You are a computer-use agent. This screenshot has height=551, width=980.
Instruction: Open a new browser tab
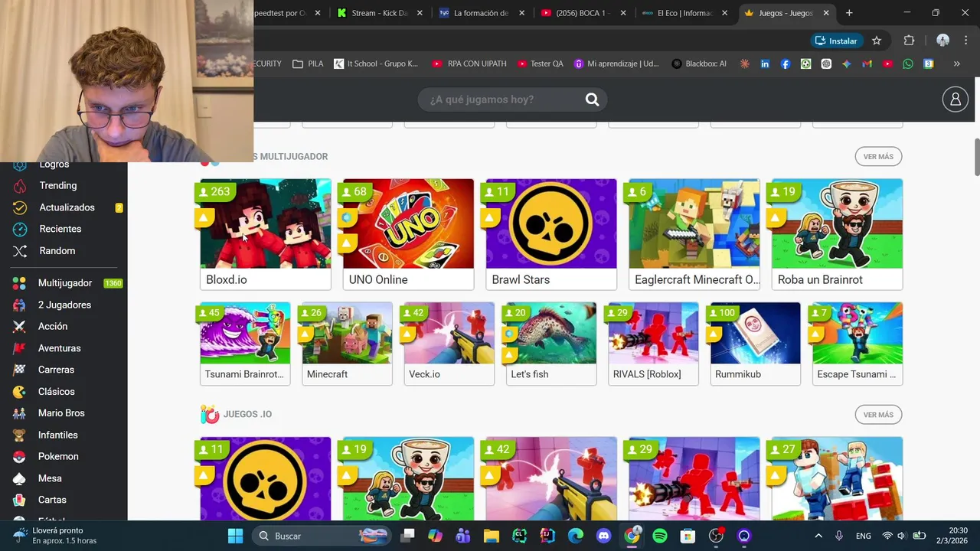[849, 13]
